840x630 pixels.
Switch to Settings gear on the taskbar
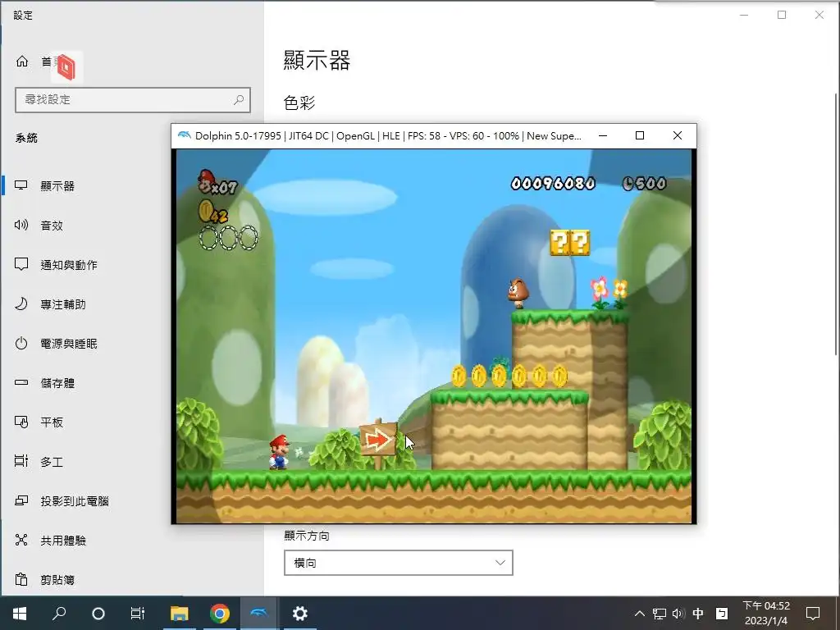click(x=299, y=614)
